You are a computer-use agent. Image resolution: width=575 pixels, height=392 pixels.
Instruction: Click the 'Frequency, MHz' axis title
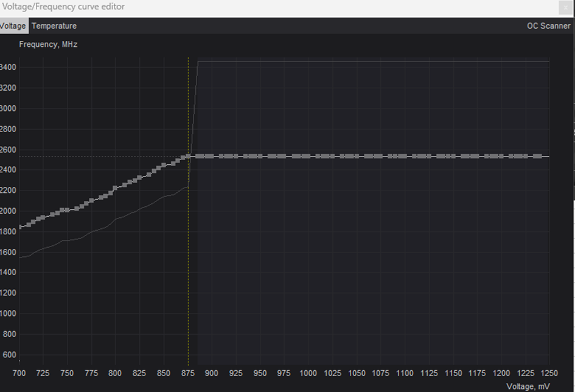point(48,44)
